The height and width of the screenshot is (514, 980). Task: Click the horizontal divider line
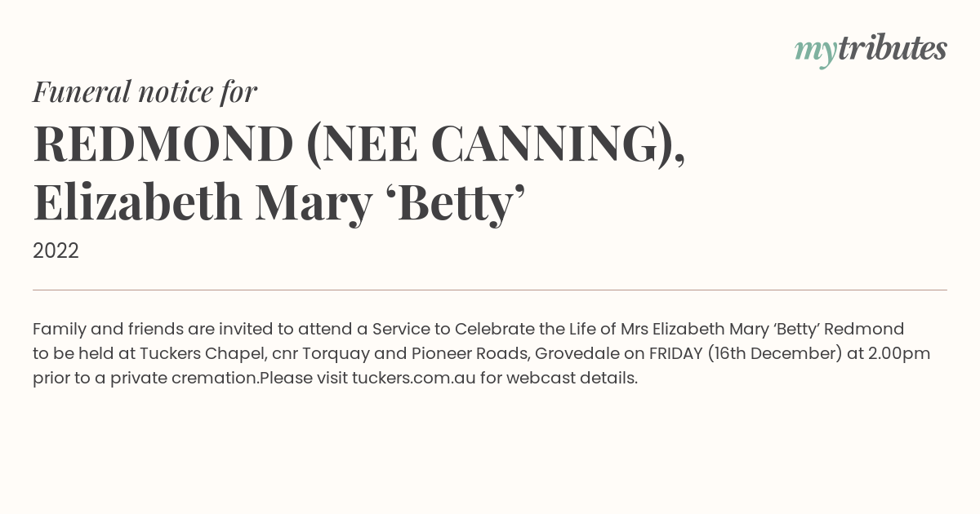pyautogui.click(x=490, y=290)
